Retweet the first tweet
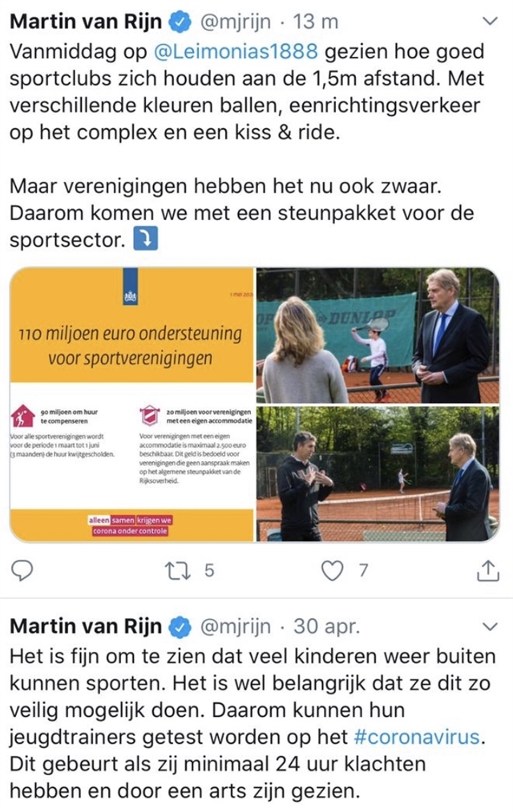The height and width of the screenshot is (812, 513). click(x=178, y=571)
